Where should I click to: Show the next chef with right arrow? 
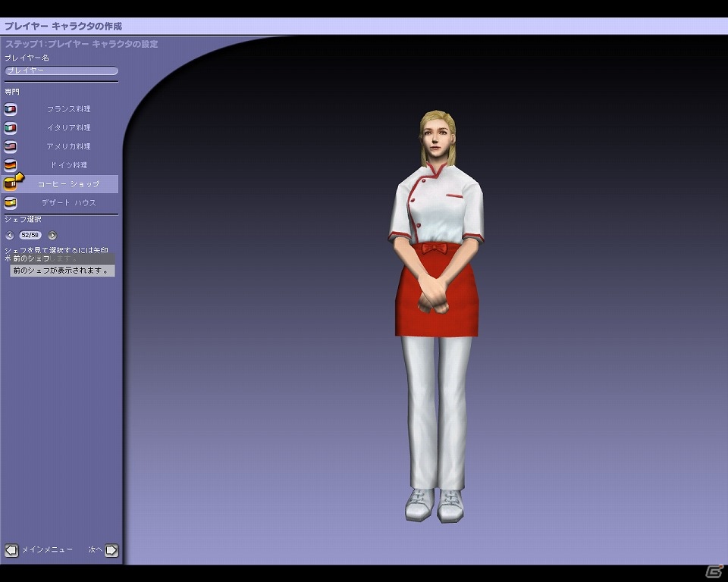coord(52,236)
